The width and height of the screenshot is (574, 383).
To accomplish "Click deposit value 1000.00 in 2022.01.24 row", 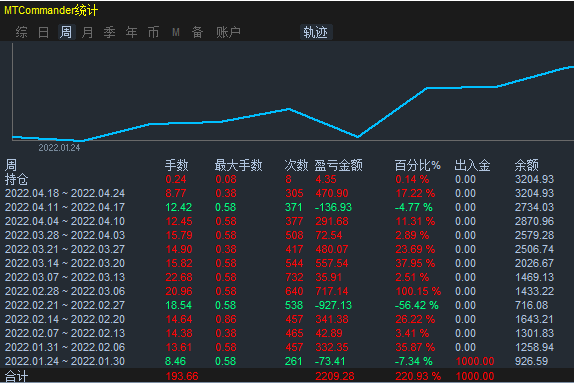I will [x=475, y=361].
